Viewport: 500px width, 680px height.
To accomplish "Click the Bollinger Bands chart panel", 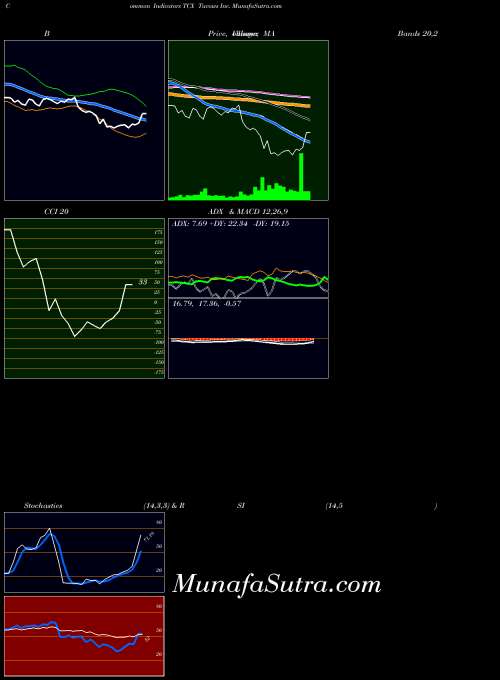I will point(85,121).
